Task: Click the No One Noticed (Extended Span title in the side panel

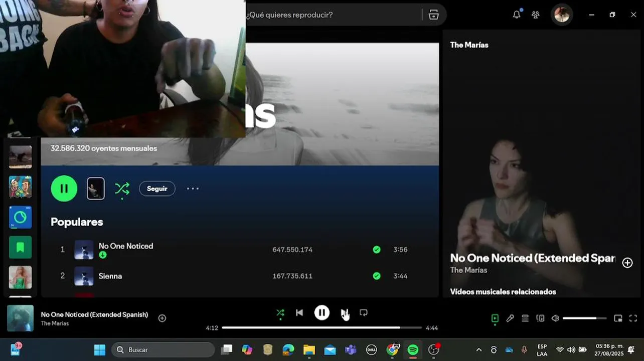Action: point(532,258)
